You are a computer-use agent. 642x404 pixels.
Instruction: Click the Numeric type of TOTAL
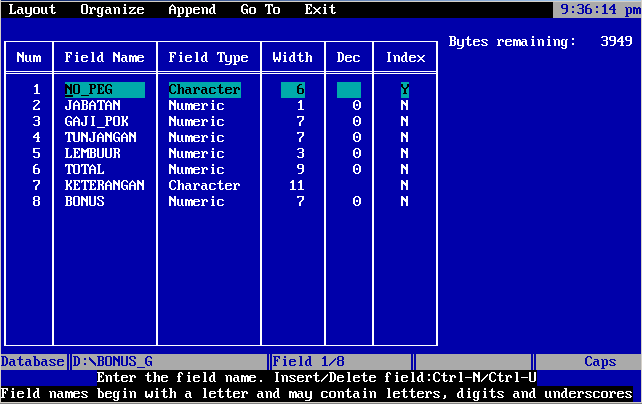197,169
